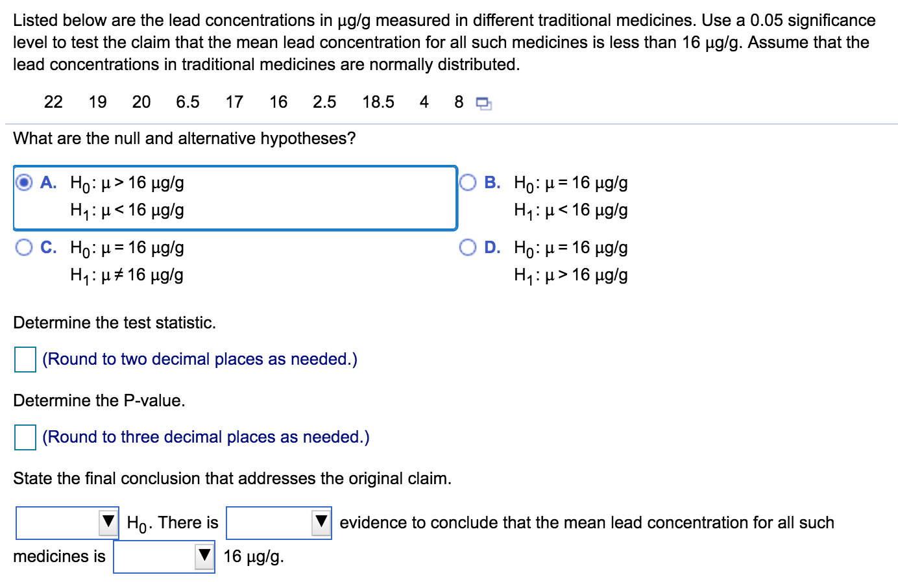Click the triangle arrow on the reject/fail dropdown
The height and width of the screenshot is (588, 898).
point(108,522)
